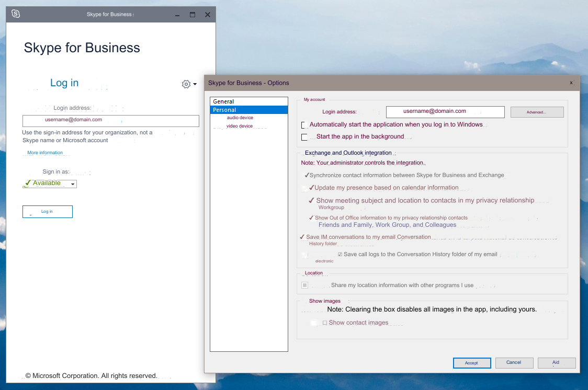Click the Microsoft Corporation copyright text
The width and height of the screenshot is (588, 390).
91,376
